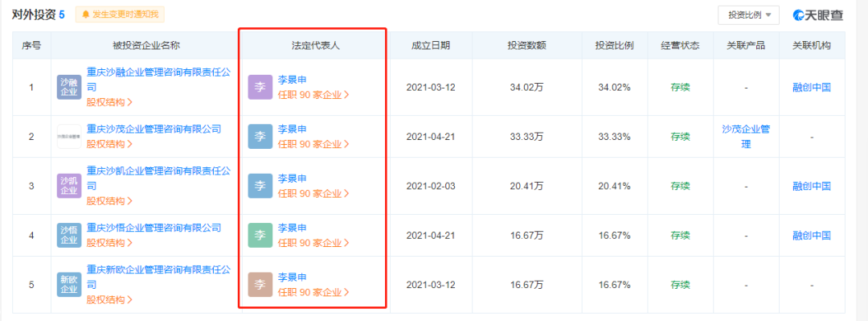Click the 成立日期 column header
The height and width of the screenshot is (321, 868).
point(431,46)
